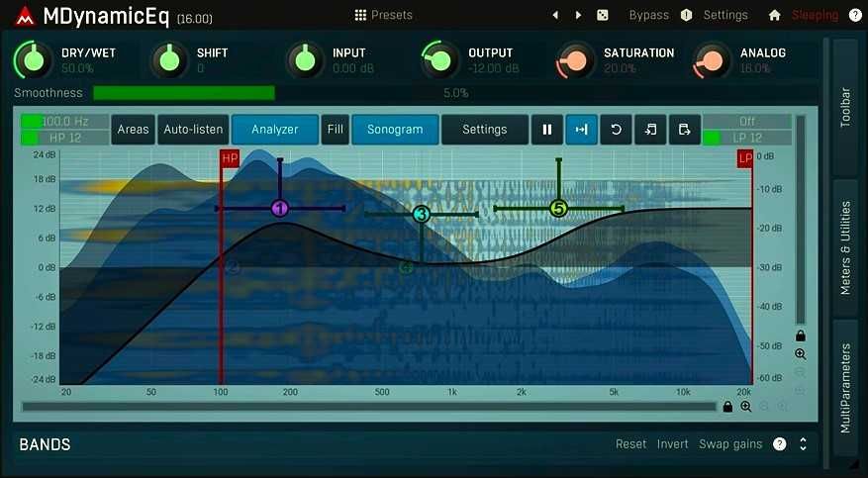Image resolution: width=868 pixels, height=478 pixels.
Task: Click the horizontal zoom lock icon
Action: tap(727, 407)
